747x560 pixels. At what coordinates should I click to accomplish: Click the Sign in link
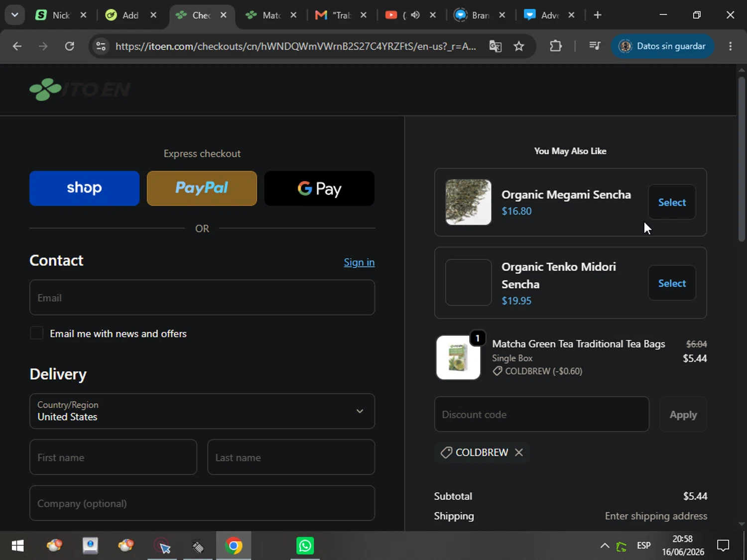tap(359, 262)
